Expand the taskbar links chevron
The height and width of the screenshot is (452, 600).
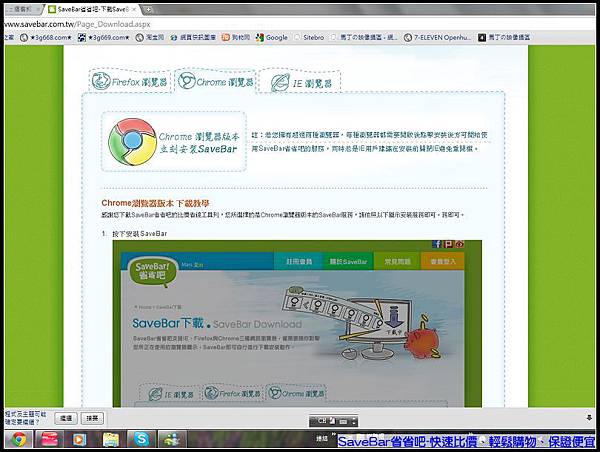[334, 434]
